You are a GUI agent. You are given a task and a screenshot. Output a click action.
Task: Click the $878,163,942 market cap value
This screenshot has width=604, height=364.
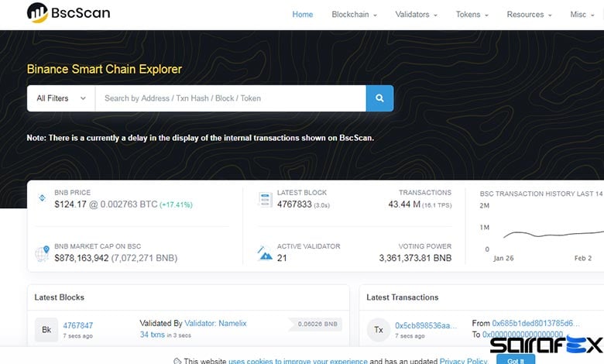pyautogui.click(x=81, y=258)
